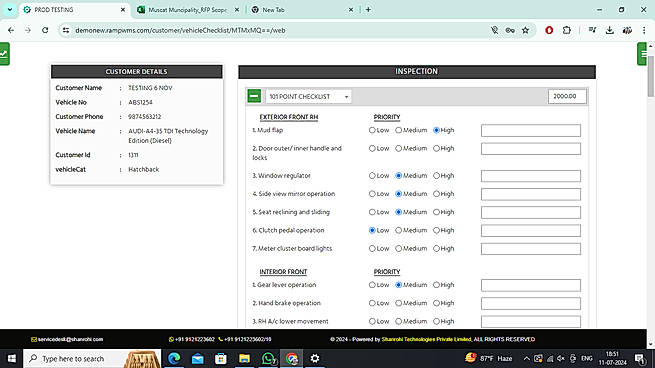The height and width of the screenshot is (368, 655).
Task: Select High for Door outer/inner handle
Action: coord(436,148)
